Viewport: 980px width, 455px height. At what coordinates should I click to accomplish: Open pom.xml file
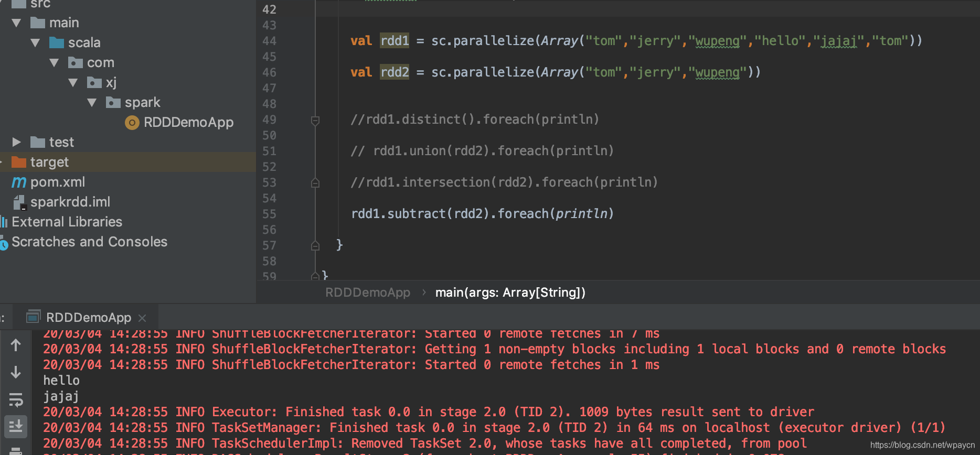click(58, 182)
